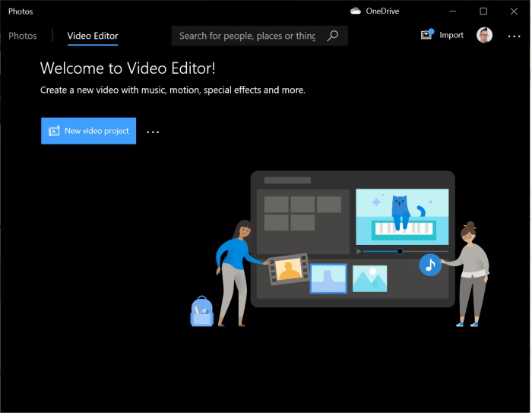Click the magnifying glass search icon
The height and width of the screenshot is (413, 532).
(x=332, y=36)
